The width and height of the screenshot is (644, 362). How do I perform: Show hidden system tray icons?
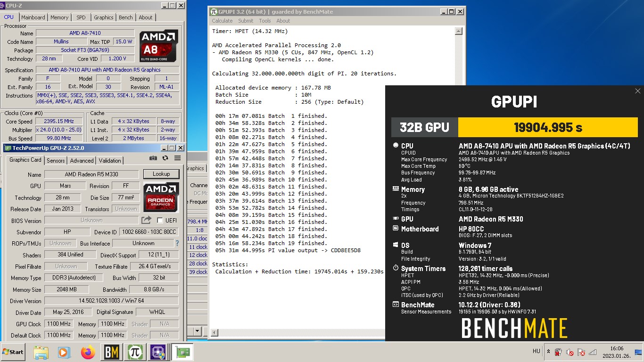pos(548,352)
